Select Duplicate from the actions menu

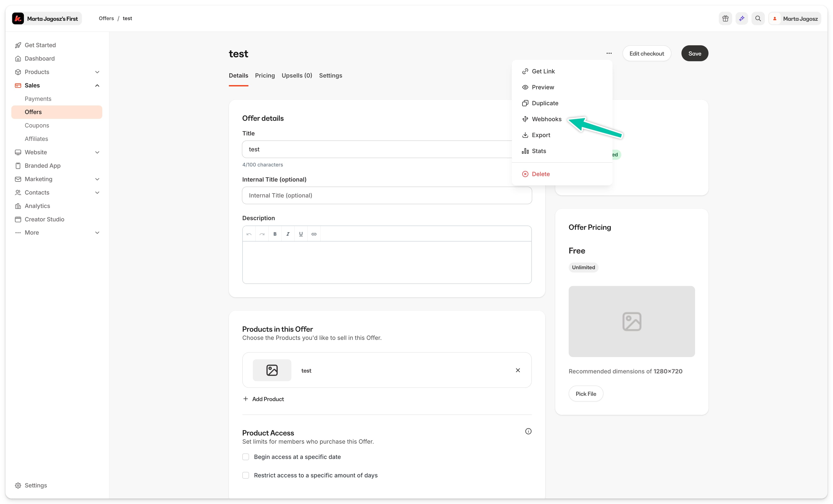pyautogui.click(x=562, y=103)
